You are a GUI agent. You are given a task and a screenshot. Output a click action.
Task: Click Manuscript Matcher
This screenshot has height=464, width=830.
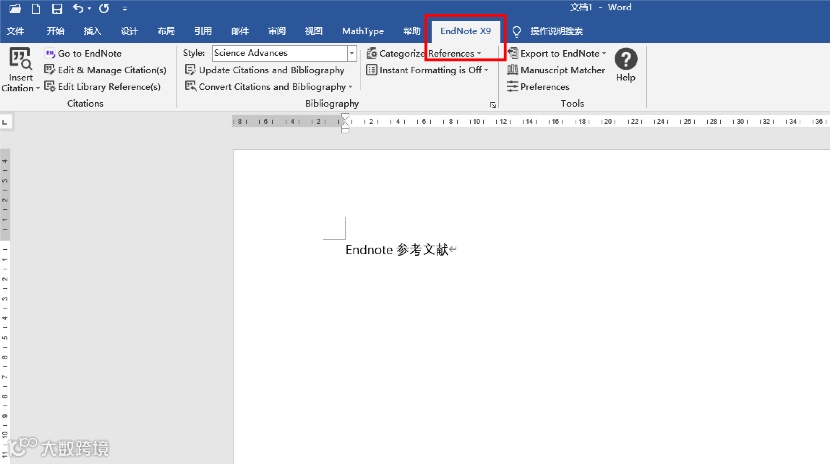[562, 70]
